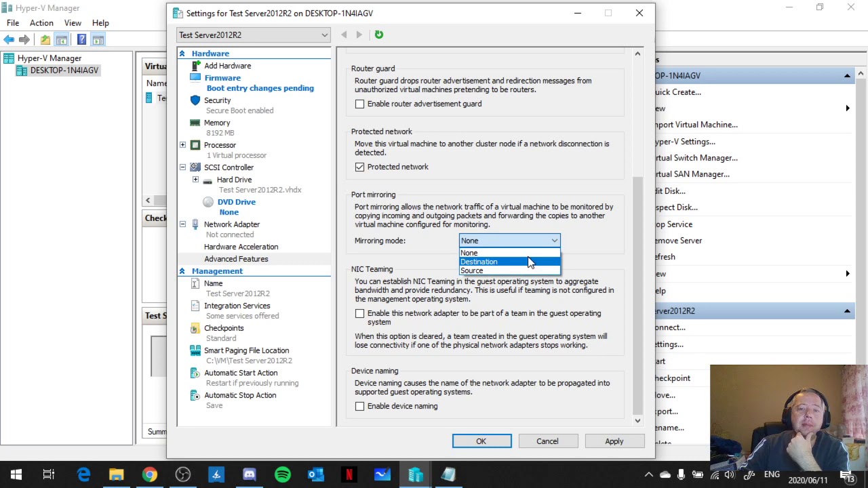868x488 pixels.
Task: Uncheck the Protected network checkbox
Action: pos(359,167)
